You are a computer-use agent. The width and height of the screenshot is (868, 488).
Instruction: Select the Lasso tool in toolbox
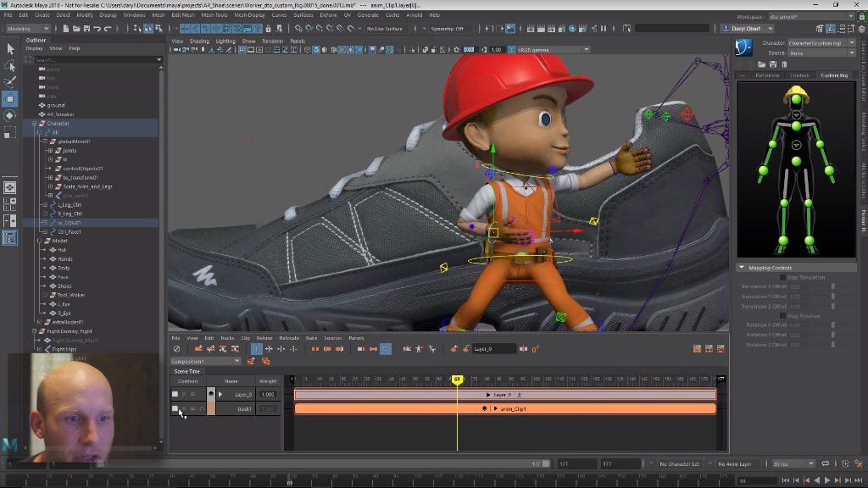(x=10, y=66)
